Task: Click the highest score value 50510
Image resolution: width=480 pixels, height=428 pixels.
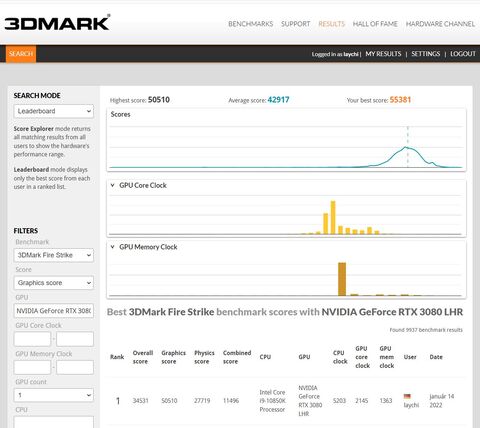Action: click(159, 100)
